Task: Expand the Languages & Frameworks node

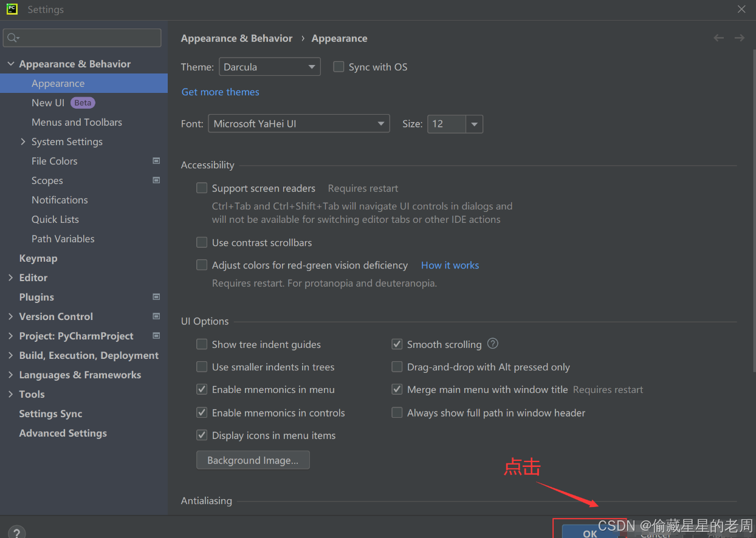Action: point(11,375)
